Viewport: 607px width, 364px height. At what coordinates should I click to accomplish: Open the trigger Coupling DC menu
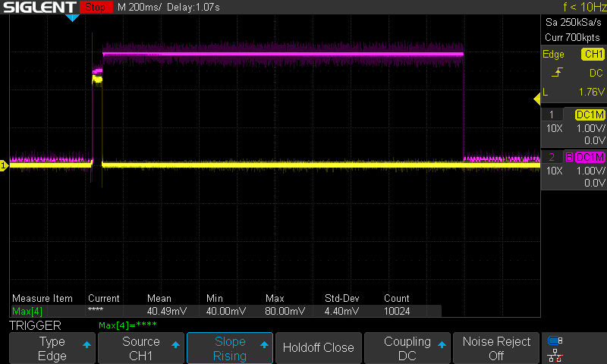pyautogui.click(x=407, y=348)
